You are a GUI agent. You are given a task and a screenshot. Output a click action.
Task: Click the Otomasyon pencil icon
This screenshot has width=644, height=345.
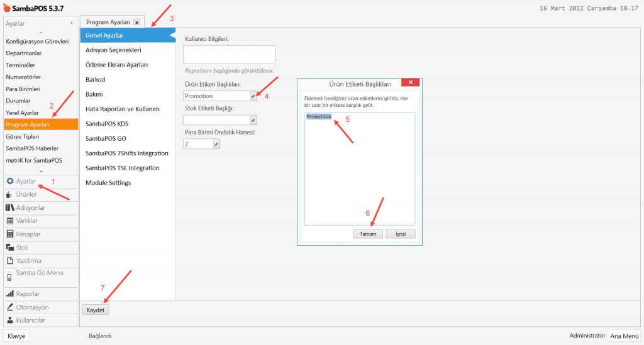point(10,307)
